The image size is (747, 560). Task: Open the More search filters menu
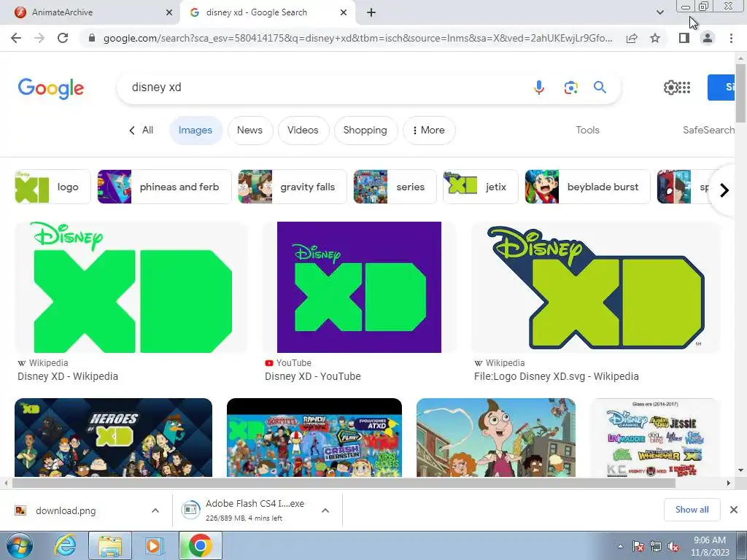coord(429,130)
